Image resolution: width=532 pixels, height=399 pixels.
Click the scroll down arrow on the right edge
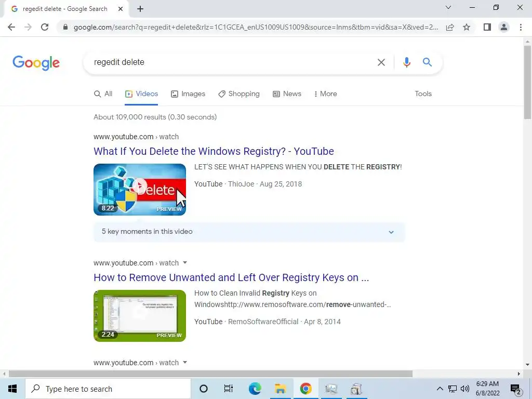pos(528,365)
